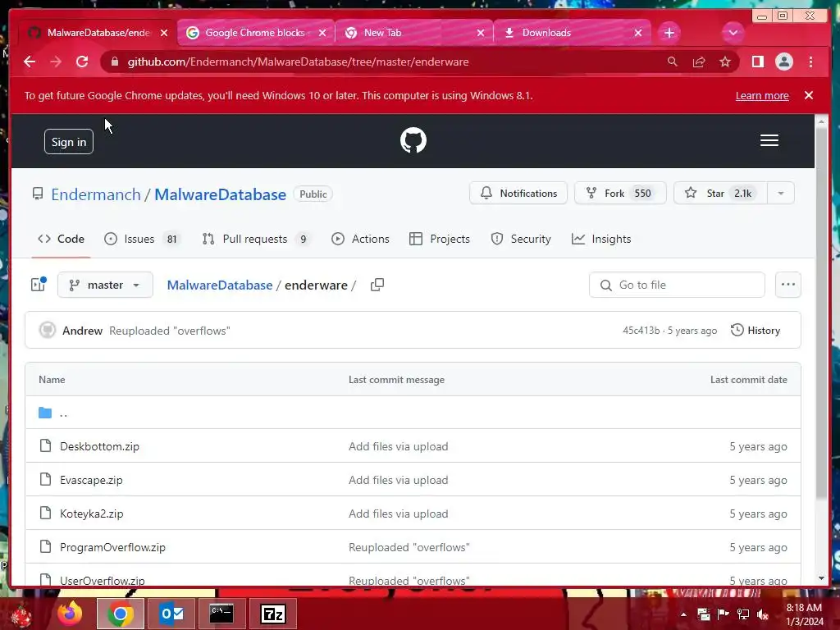Open the Chrome three-dot menu
Screen dimensions: 840x630
click(810, 62)
